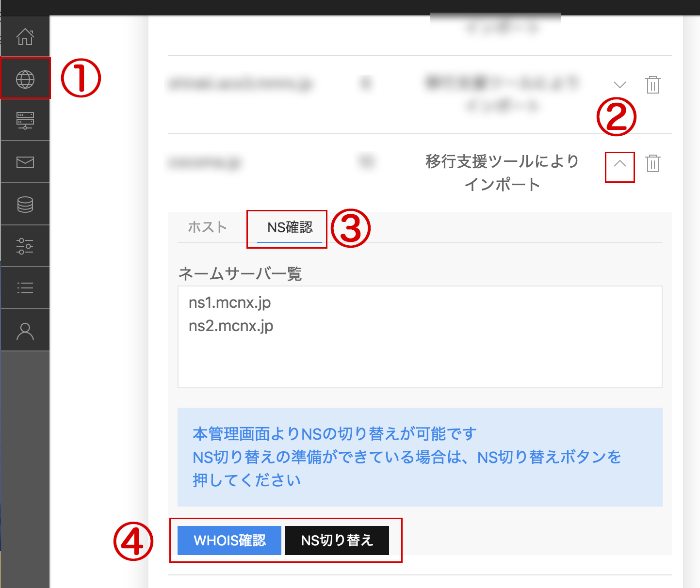Image resolution: width=700 pixels, height=588 pixels.
Task: Click the 移行支援ツールによりインポート text
Action: [503, 173]
